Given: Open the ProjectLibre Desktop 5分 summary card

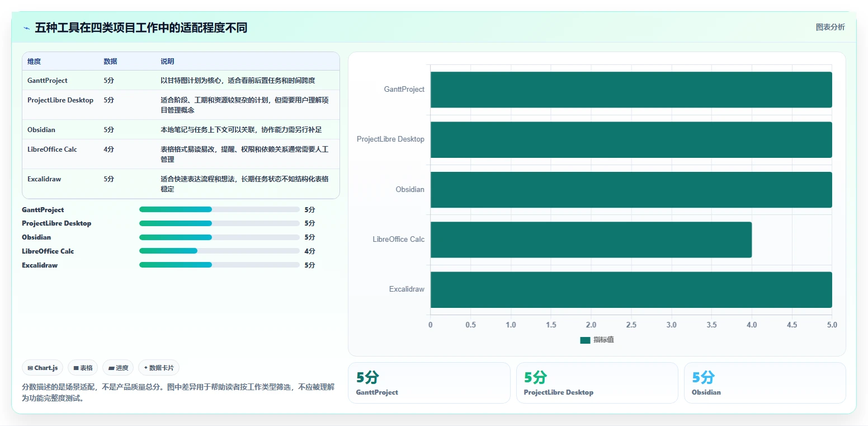Looking at the screenshot, I should [597, 383].
